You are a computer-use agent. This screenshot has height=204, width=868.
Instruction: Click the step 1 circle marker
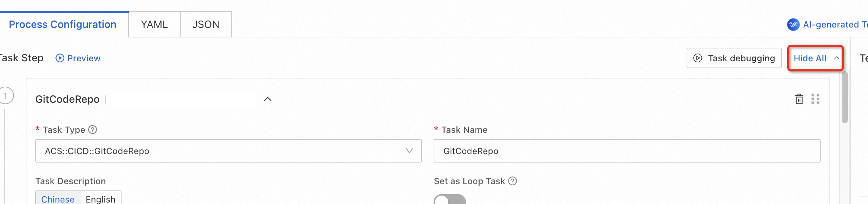click(x=6, y=96)
